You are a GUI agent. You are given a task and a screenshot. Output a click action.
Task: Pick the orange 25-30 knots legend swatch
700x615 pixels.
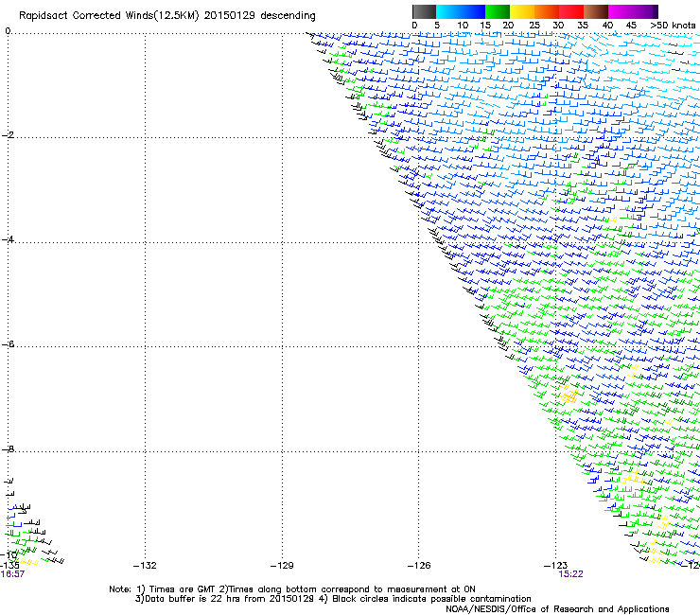[547, 11]
